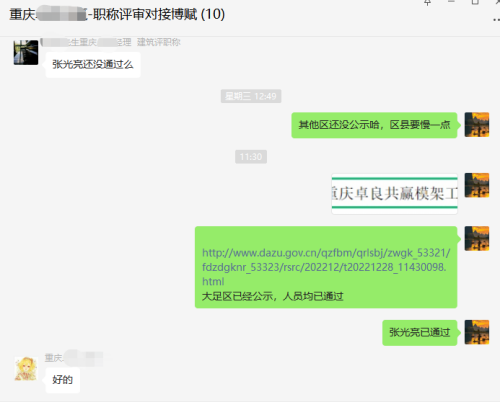Image resolution: width=500 pixels, height=402 pixels.
Task: Open the shared image thumbnail 重庆卓良共赢模架
Action: click(394, 194)
